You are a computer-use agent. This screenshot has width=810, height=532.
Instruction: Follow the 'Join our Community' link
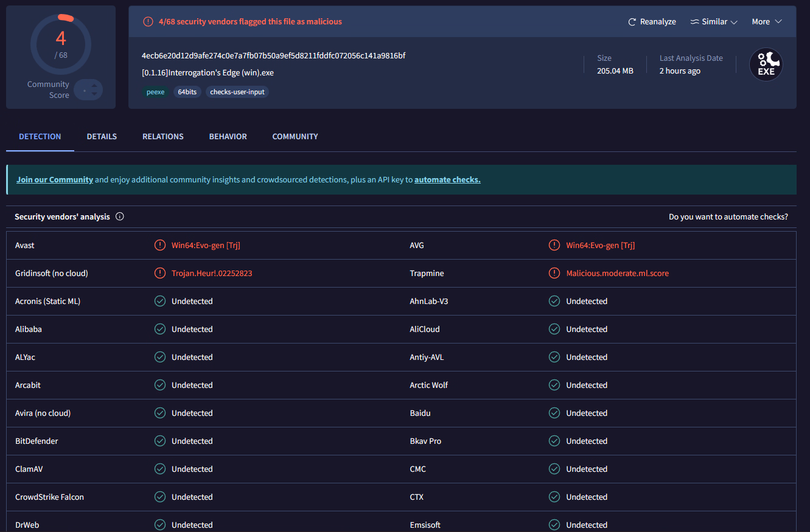click(55, 180)
